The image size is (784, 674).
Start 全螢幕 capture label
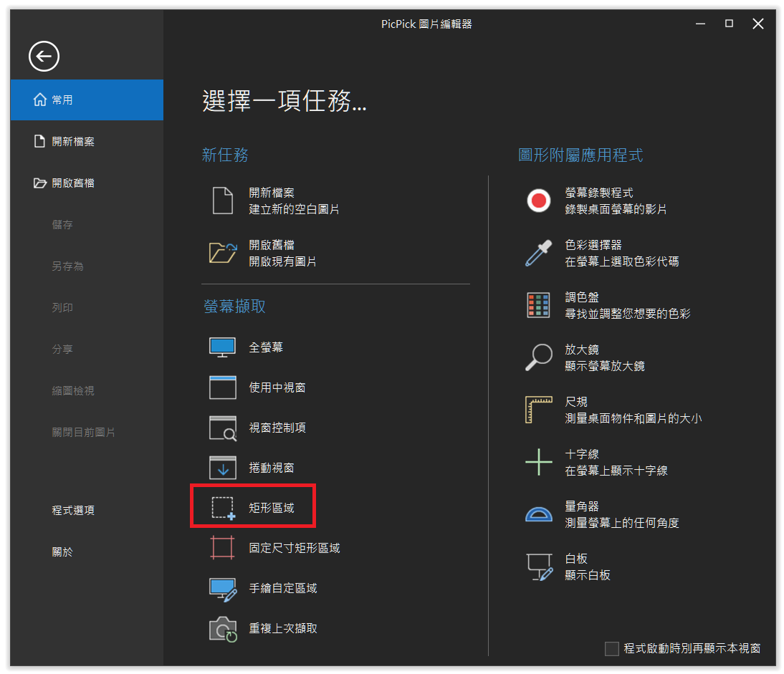[266, 347]
